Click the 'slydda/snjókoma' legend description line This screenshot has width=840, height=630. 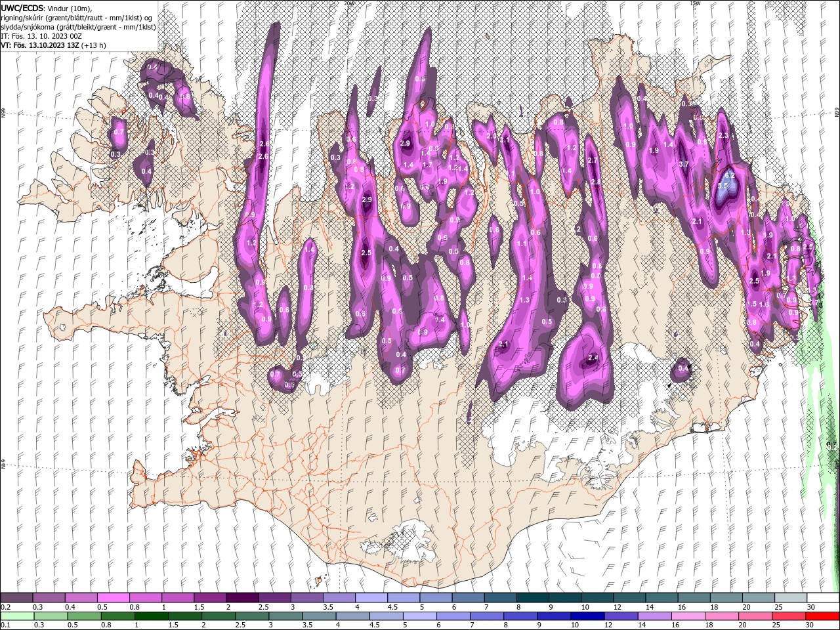tap(77, 27)
